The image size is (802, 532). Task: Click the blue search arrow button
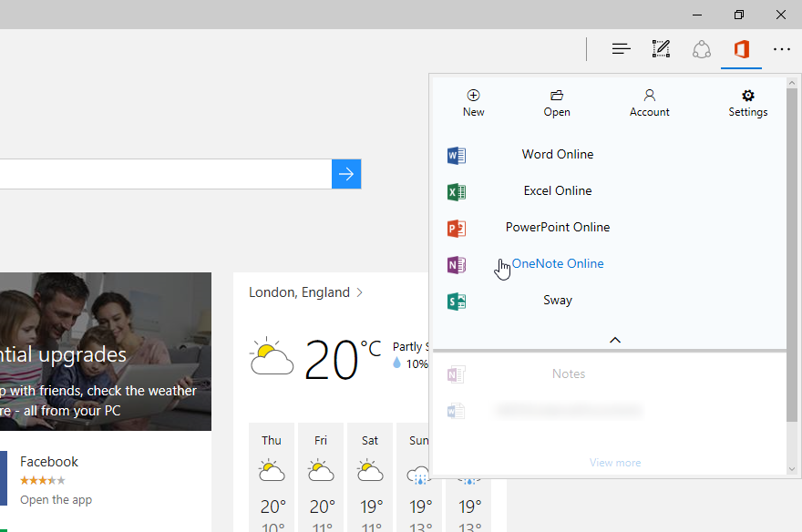coord(346,174)
